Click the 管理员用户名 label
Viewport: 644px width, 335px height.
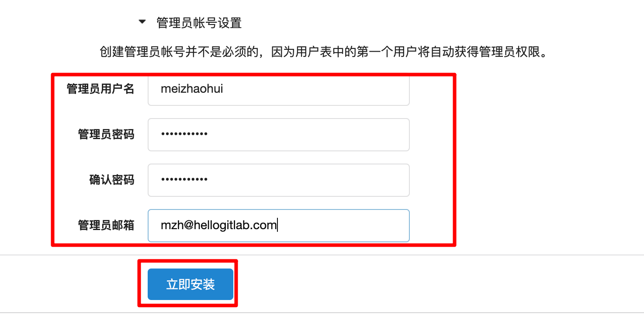tap(100, 89)
